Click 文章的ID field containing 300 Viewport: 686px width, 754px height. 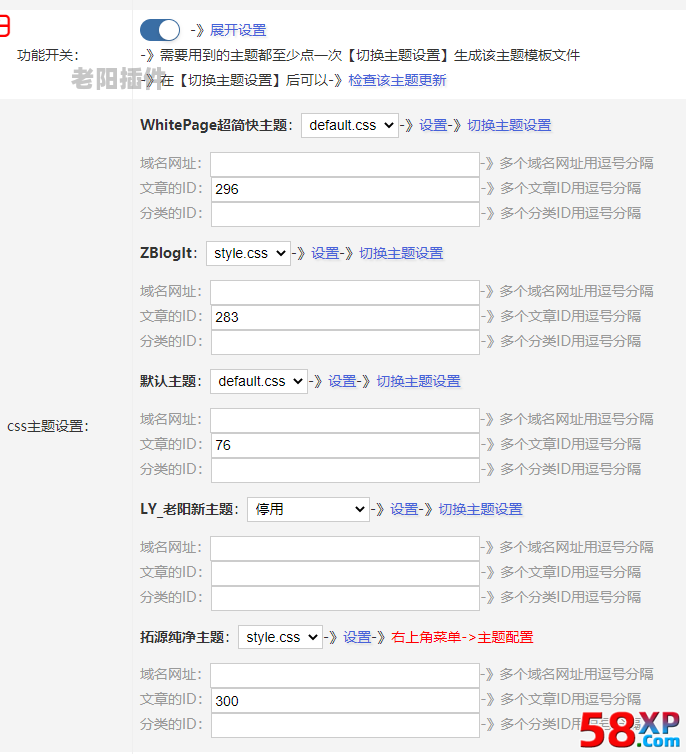tap(345, 700)
